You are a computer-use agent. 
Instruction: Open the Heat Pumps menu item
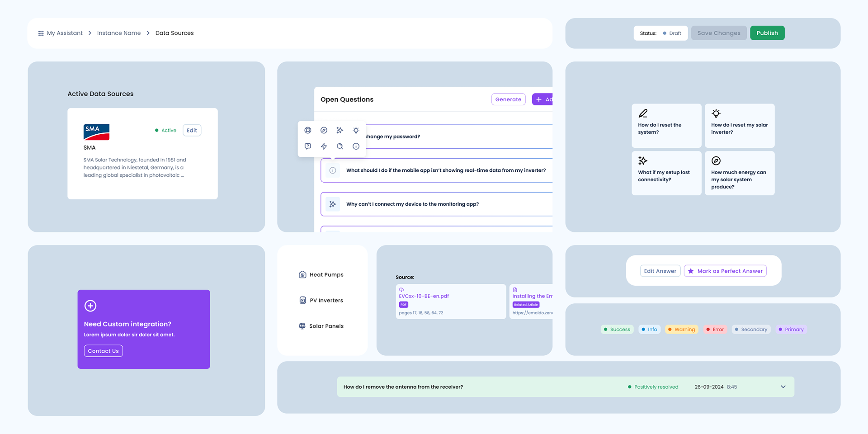pyautogui.click(x=321, y=274)
